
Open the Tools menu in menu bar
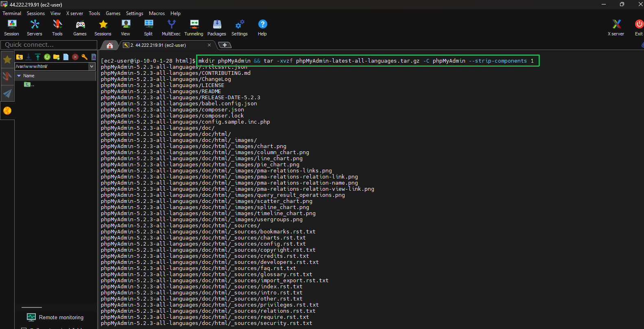coord(94,13)
